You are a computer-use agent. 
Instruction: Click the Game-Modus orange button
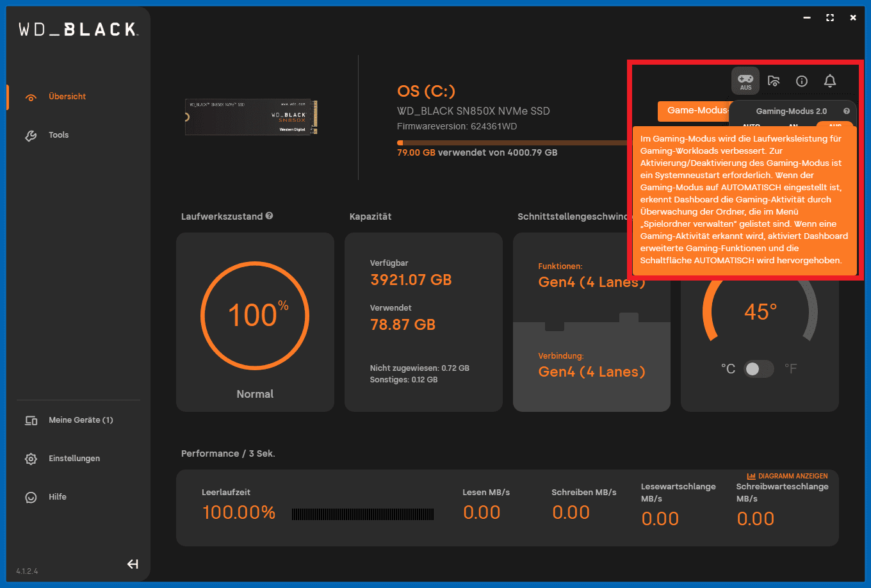coord(695,111)
